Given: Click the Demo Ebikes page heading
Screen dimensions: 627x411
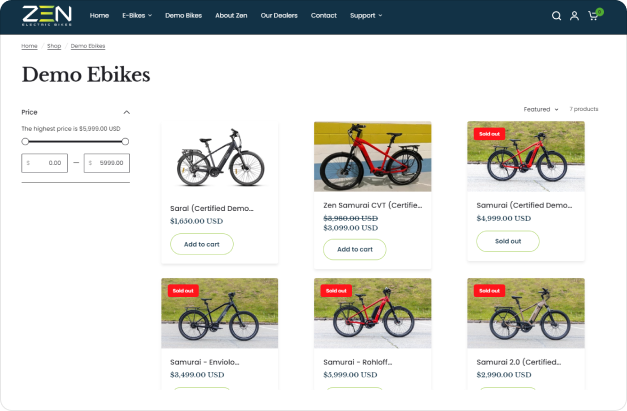Looking at the screenshot, I should (86, 75).
